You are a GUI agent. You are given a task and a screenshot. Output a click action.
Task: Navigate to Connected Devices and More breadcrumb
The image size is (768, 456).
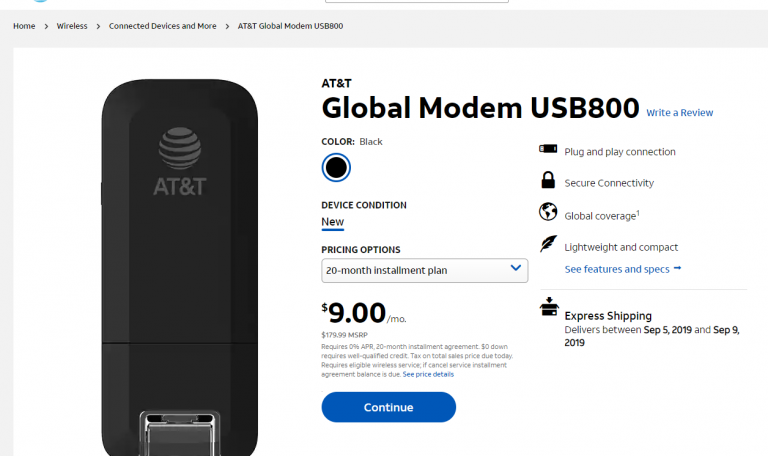coord(162,26)
